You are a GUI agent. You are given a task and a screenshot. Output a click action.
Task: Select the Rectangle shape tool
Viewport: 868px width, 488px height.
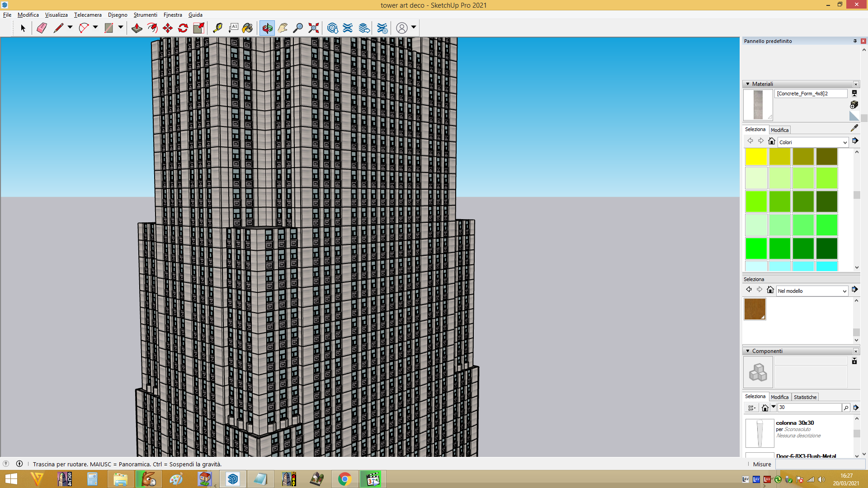pos(109,28)
